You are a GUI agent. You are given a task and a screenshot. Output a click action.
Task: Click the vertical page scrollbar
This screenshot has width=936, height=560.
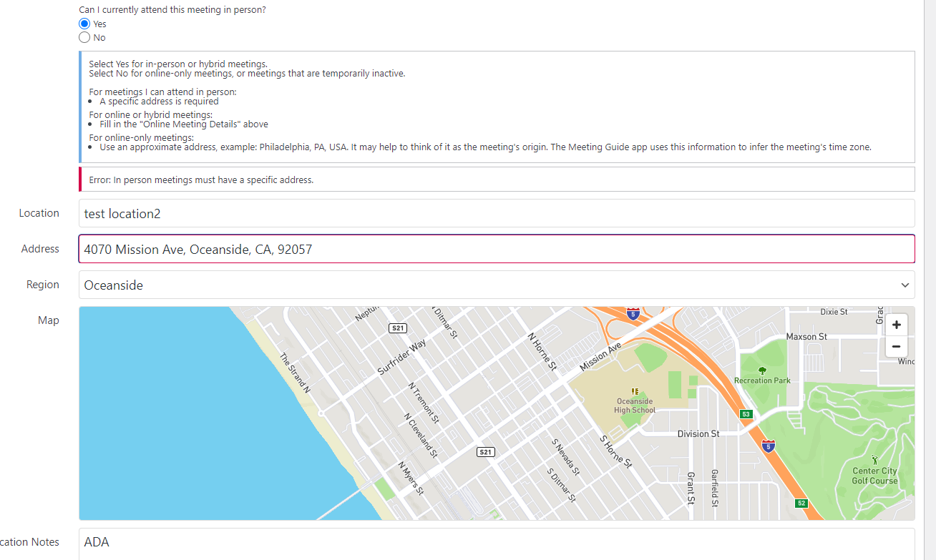pos(930,280)
